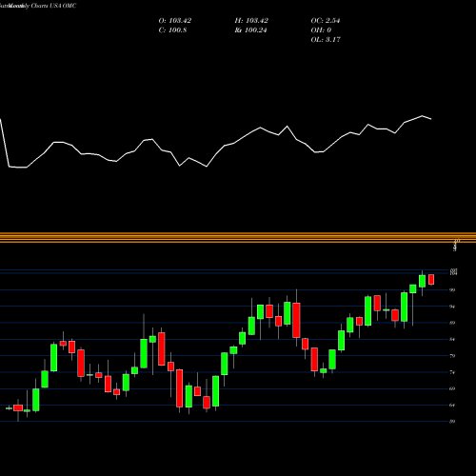Click the last red candlestick on the right
This screenshot has width=476, height=476.
click(431, 280)
